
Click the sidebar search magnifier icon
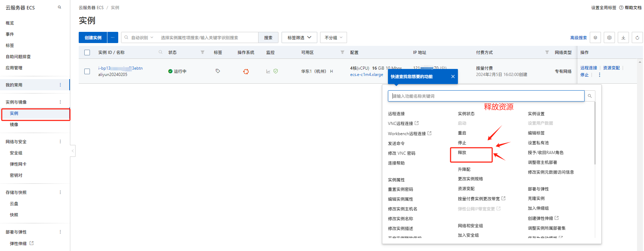59,7
